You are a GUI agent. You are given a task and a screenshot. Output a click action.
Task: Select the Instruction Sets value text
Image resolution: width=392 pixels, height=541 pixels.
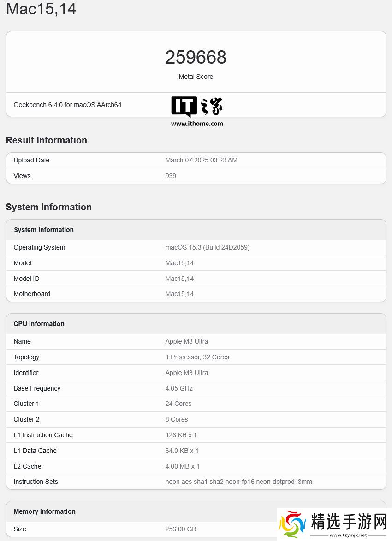(238, 482)
